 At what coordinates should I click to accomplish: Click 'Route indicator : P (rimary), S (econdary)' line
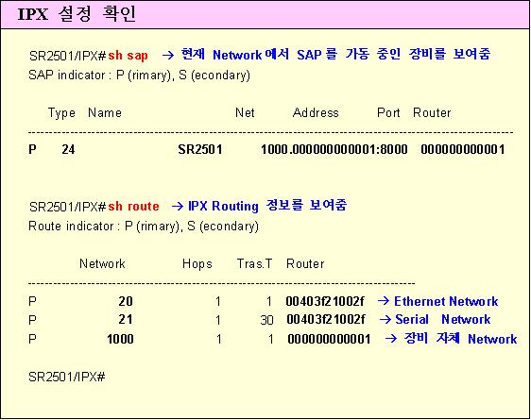pyautogui.click(x=144, y=227)
